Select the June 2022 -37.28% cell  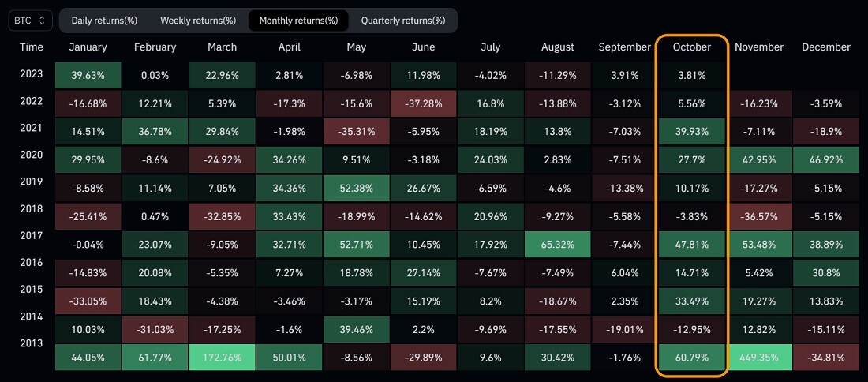(424, 103)
